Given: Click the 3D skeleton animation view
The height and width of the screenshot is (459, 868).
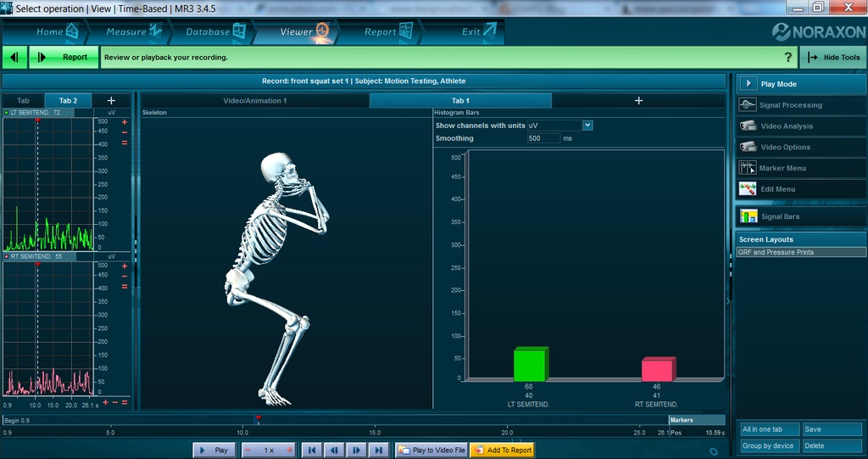Looking at the screenshot, I should (x=287, y=263).
